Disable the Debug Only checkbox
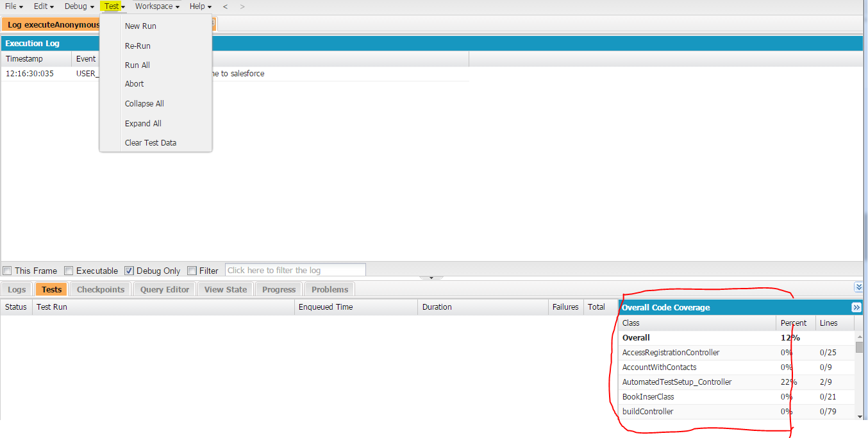Viewport: 868px width, 438px height. pyautogui.click(x=129, y=271)
